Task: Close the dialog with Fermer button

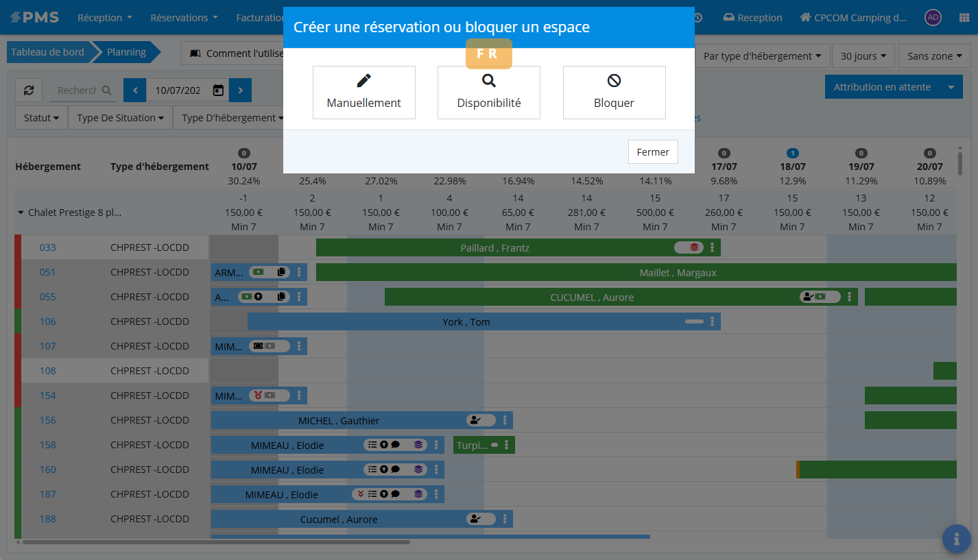Action: pos(652,152)
